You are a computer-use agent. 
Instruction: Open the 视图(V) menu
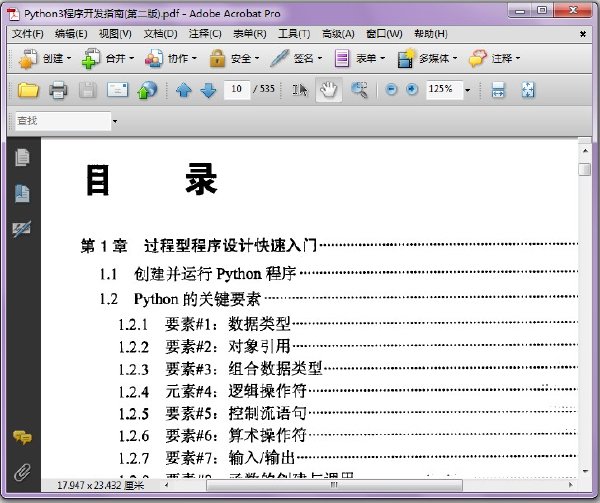[115, 34]
